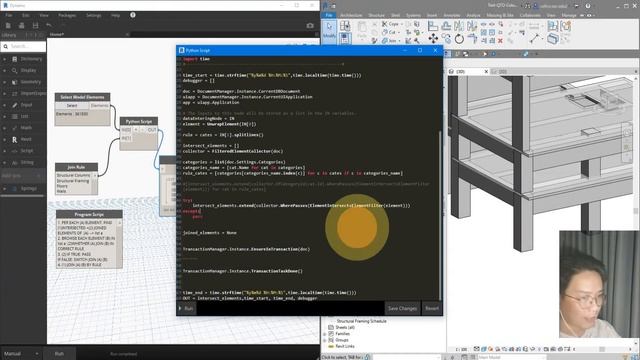Expand the Families node in Project Browser
Viewport: 640px width, 360px height.
pos(325,334)
